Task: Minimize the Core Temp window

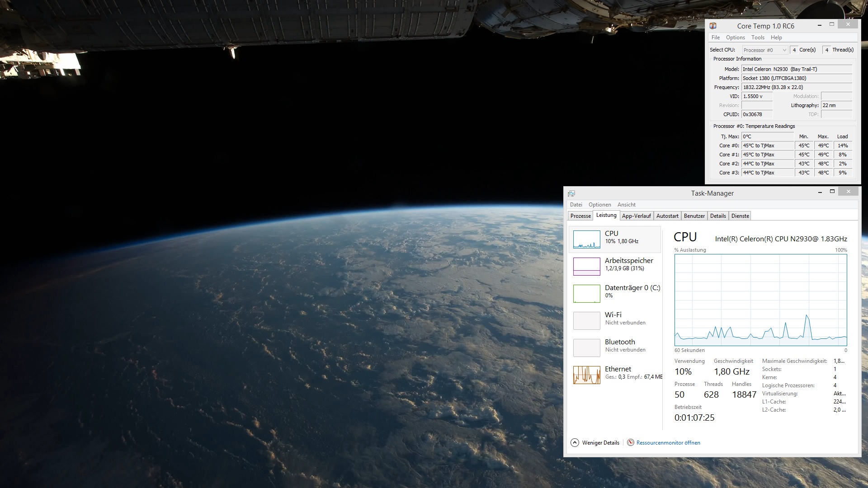Action: 820,25
